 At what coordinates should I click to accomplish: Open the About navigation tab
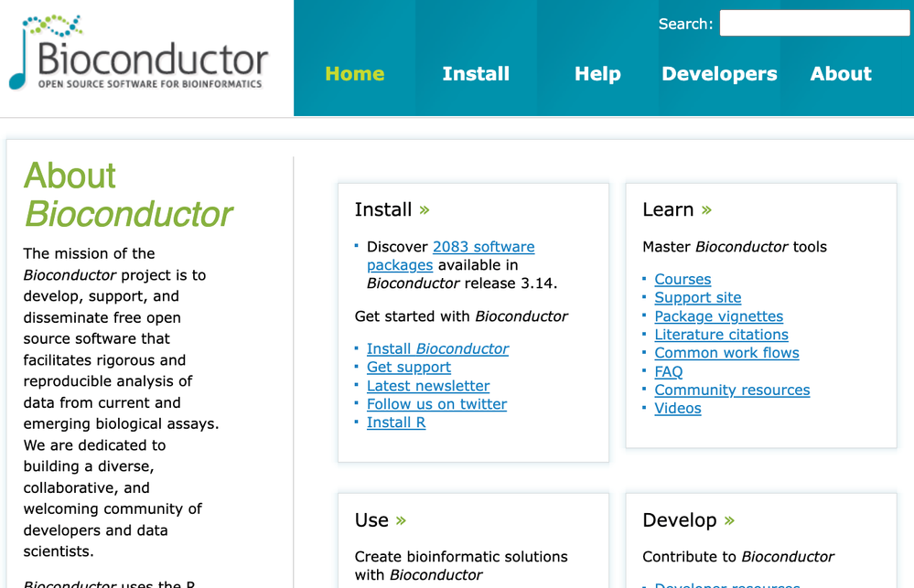click(x=841, y=73)
